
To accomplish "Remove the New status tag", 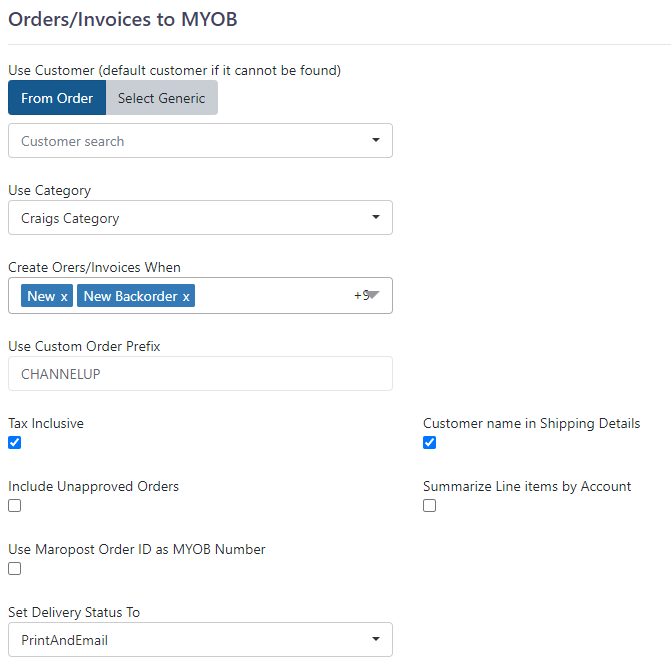I will pos(64,297).
